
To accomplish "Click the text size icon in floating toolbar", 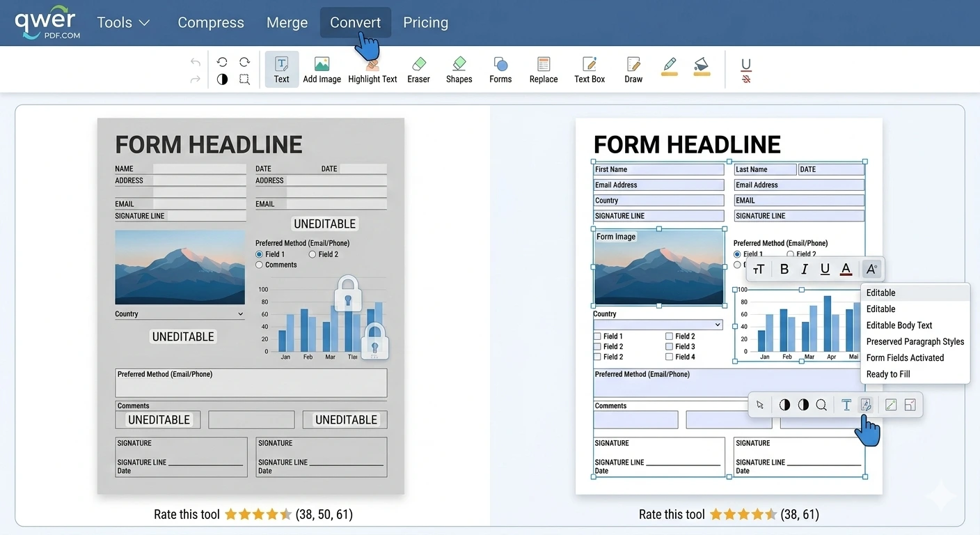I will [x=759, y=269].
